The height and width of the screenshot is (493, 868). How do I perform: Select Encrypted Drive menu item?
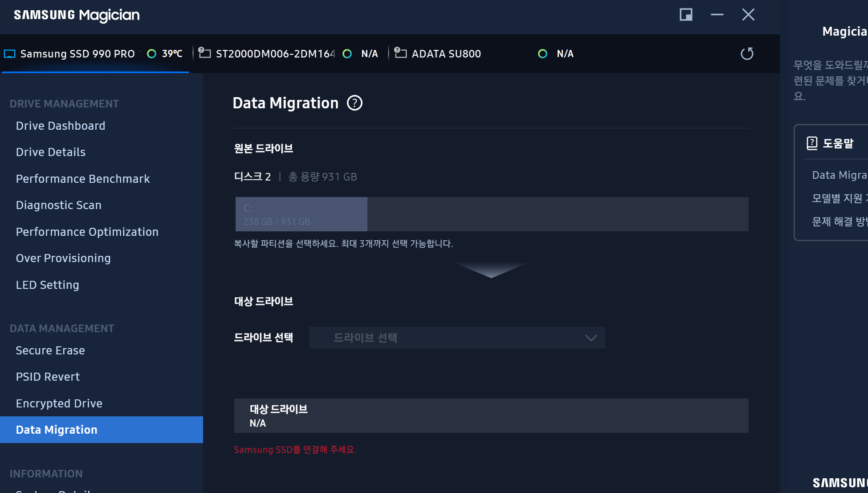(59, 403)
